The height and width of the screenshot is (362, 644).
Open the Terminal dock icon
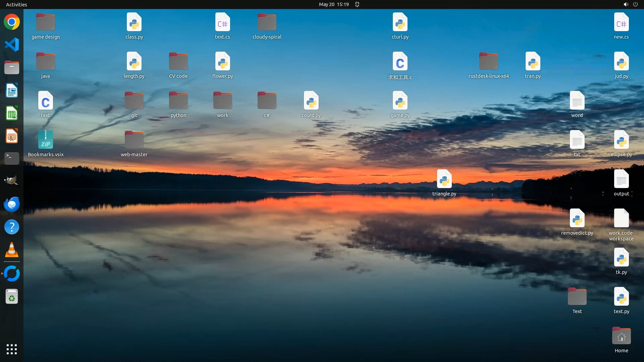12,158
